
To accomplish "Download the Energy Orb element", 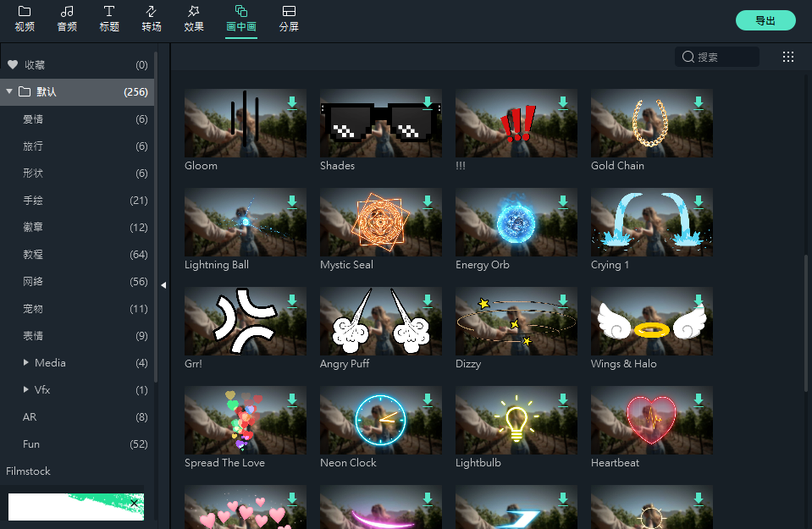I will (x=563, y=202).
